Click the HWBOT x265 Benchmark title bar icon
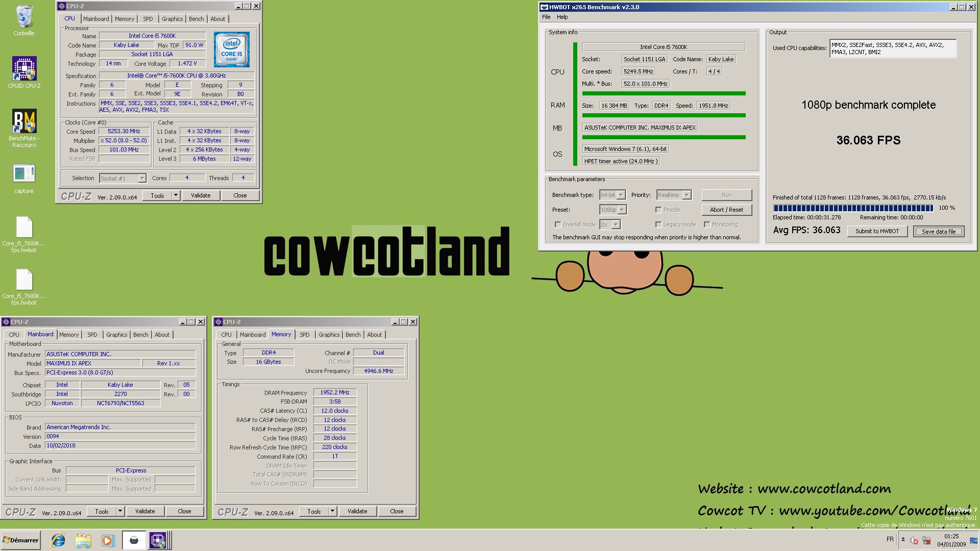980x551 pixels. (x=544, y=7)
